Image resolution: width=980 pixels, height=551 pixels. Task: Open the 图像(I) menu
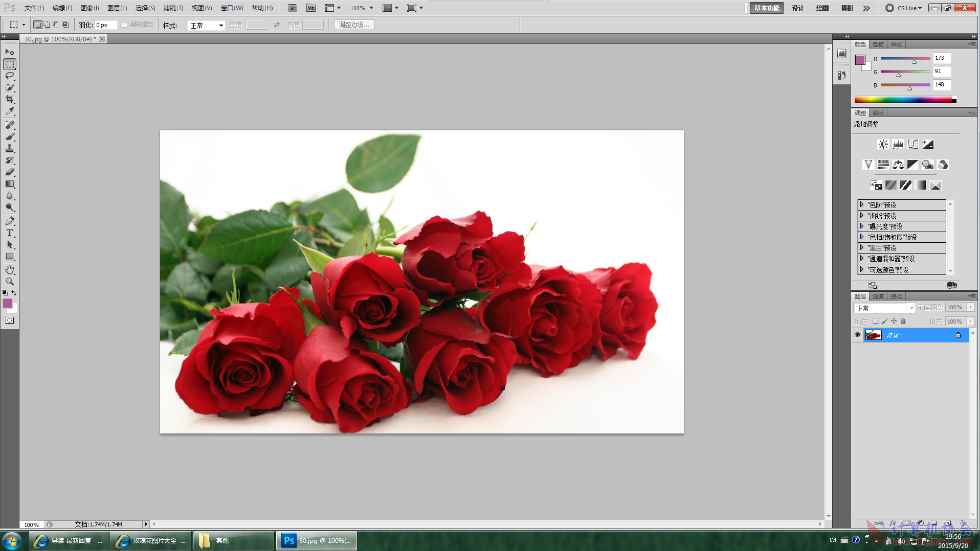[x=90, y=8]
